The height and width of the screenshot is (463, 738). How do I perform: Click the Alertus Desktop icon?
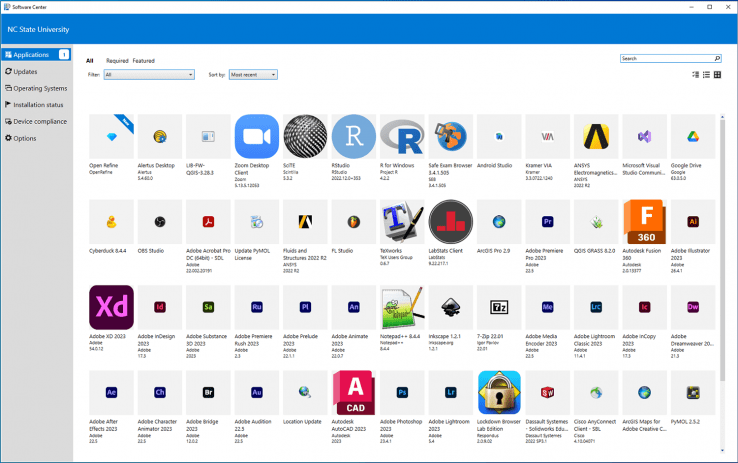point(160,136)
